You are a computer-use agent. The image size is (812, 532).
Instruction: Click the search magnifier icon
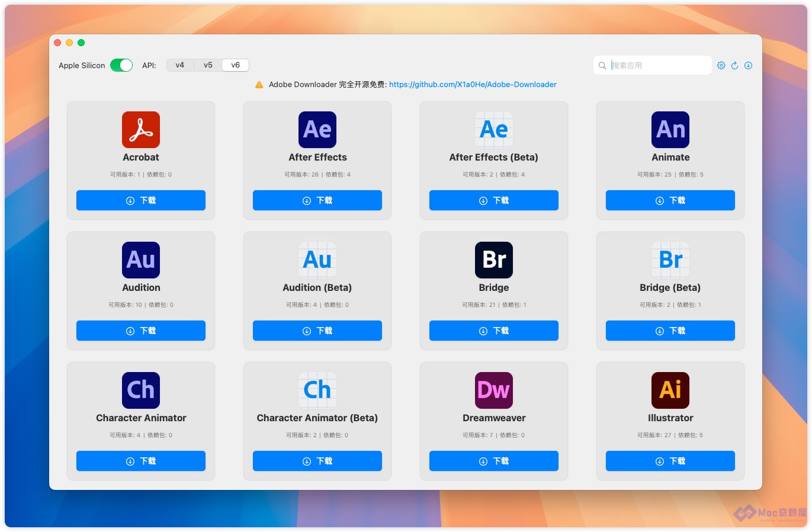click(x=602, y=66)
